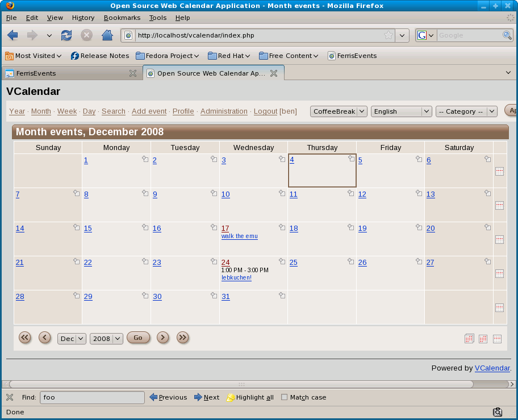This screenshot has width=518, height=420.
Task: Toggle Highlight all in find bar
Action: tap(250, 397)
